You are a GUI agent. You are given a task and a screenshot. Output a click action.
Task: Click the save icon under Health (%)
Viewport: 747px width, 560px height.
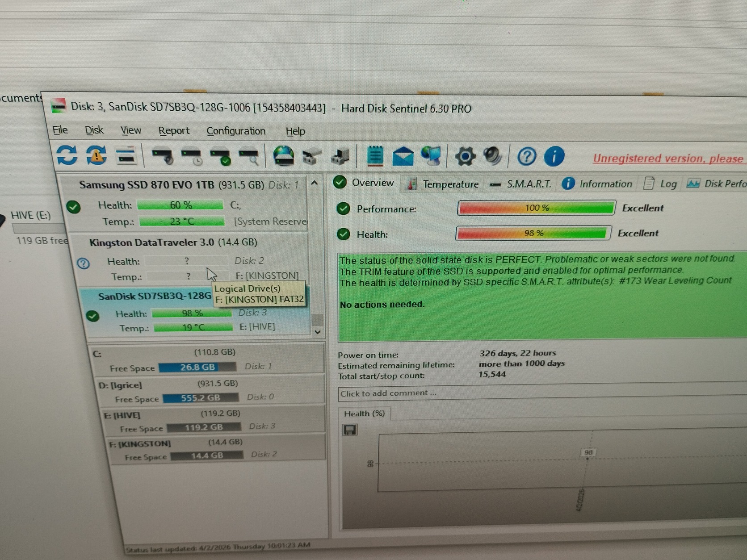349,430
